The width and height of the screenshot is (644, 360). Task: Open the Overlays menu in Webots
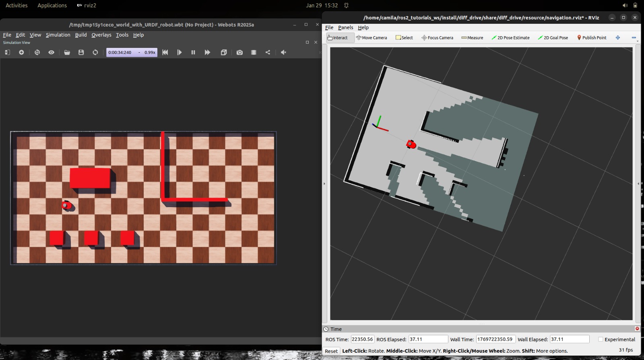(x=101, y=35)
